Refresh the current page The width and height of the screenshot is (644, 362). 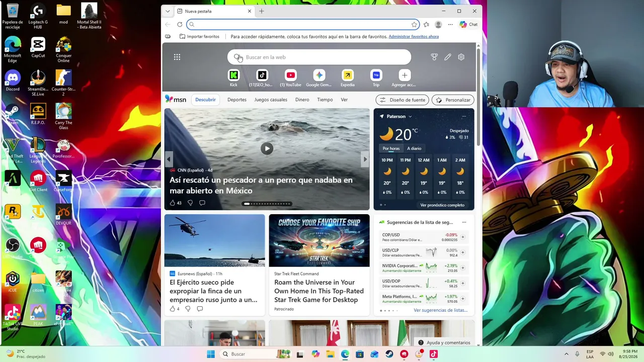point(180,25)
